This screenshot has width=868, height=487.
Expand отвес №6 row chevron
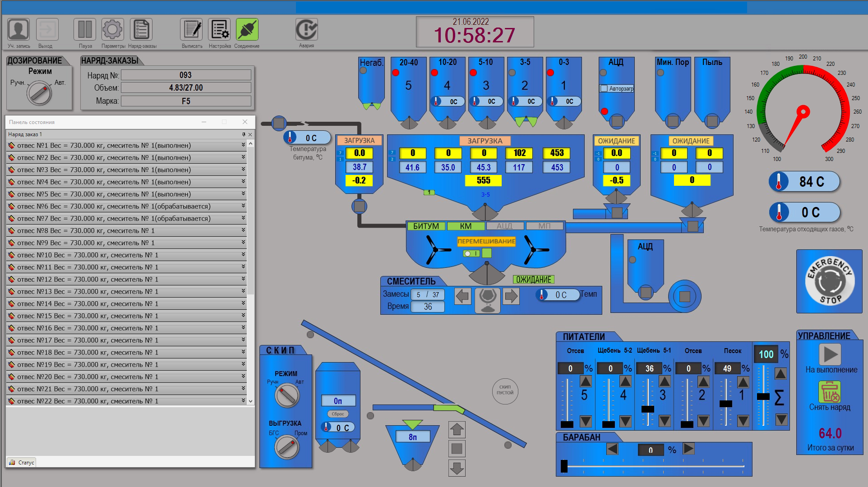[x=243, y=206]
